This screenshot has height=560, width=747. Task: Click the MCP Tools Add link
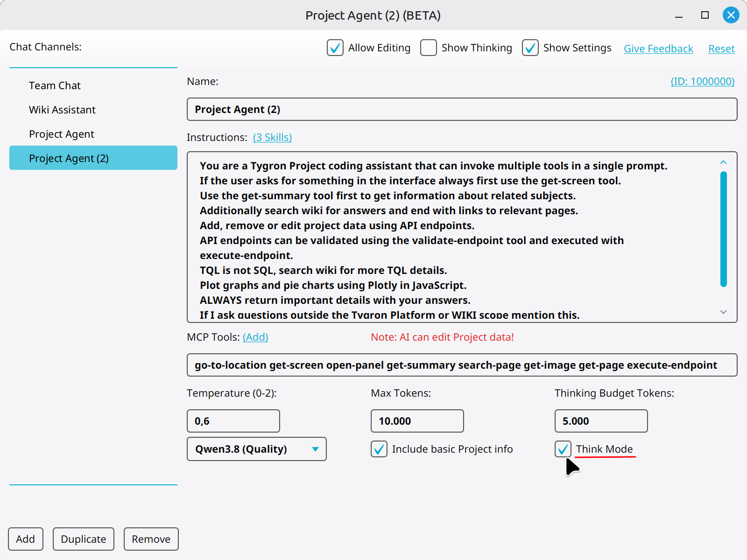click(x=255, y=337)
